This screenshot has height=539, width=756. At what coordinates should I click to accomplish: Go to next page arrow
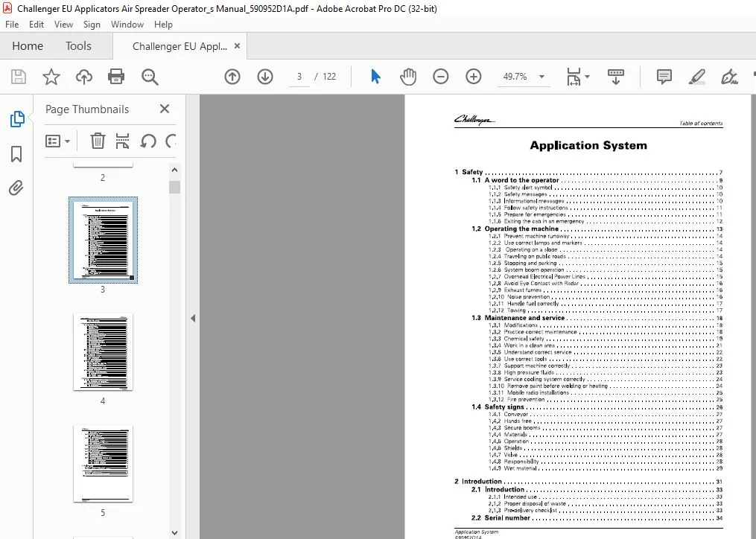tap(265, 77)
